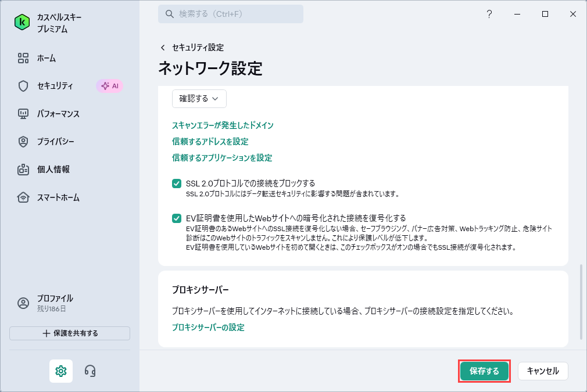The height and width of the screenshot is (392, 587).
Task: Open 信頼するアプリケーションを設定 link
Action: coord(222,158)
